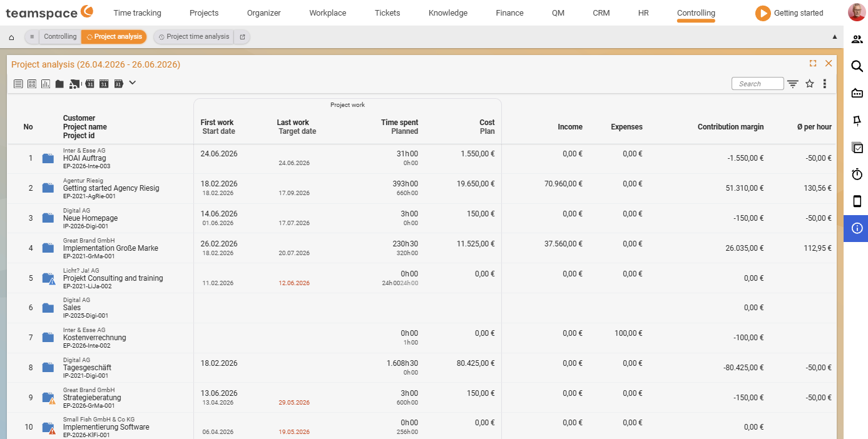Click red target date 12.06.2026
The height and width of the screenshot is (439, 868).
pyautogui.click(x=294, y=283)
